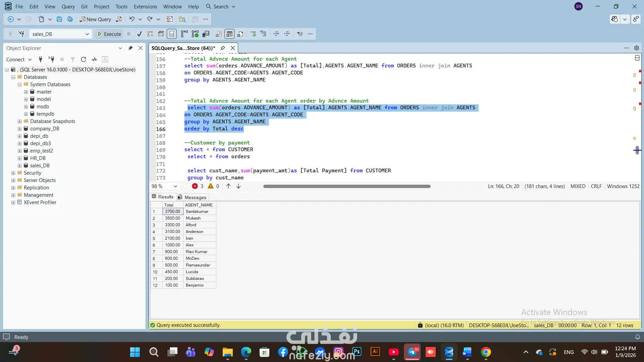Image resolution: width=644 pixels, height=362 pixels.
Task: Toggle Results to Grid output mode
Action: [x=229, y=34]
